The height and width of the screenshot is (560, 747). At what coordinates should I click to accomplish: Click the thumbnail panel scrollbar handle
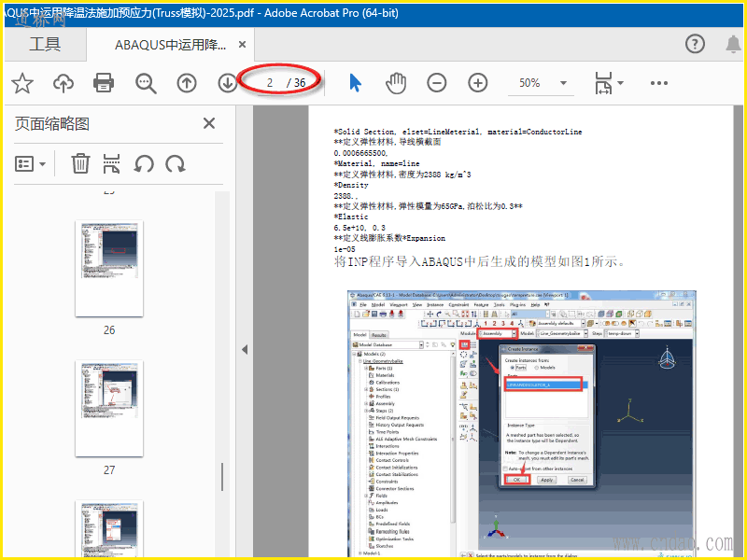222,477
